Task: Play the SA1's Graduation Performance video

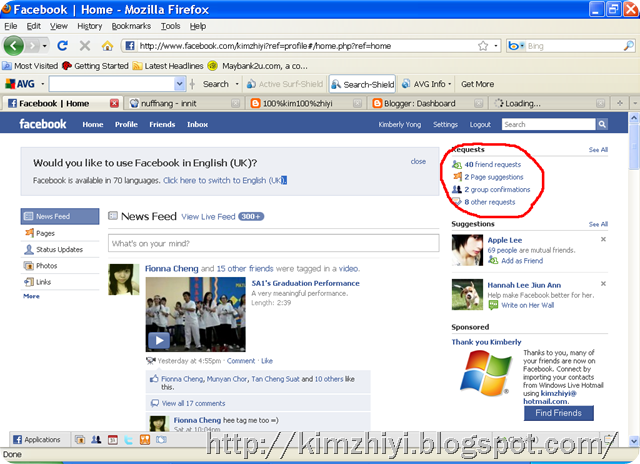Action: [x=159, y=340]
